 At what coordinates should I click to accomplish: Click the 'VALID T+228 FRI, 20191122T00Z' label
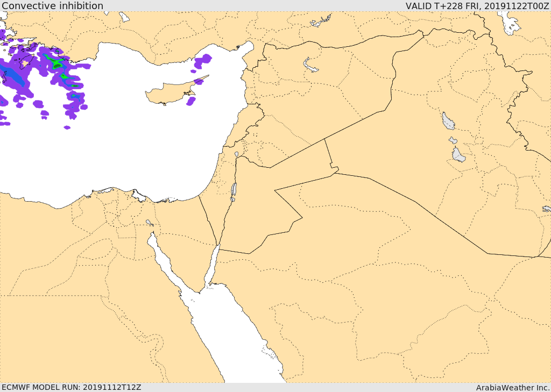(x=477, y=6)
